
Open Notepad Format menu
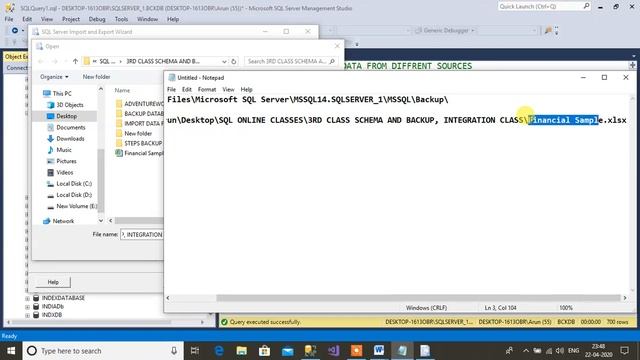(207, 89)
